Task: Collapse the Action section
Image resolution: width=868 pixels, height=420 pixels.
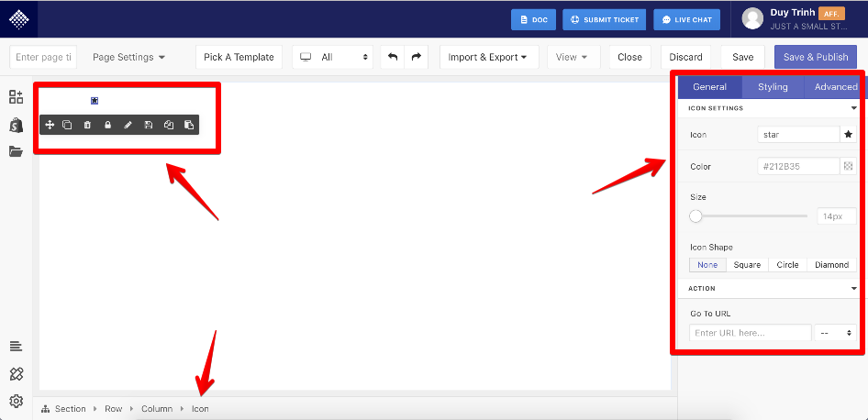Action: click(x=854, y=288)
